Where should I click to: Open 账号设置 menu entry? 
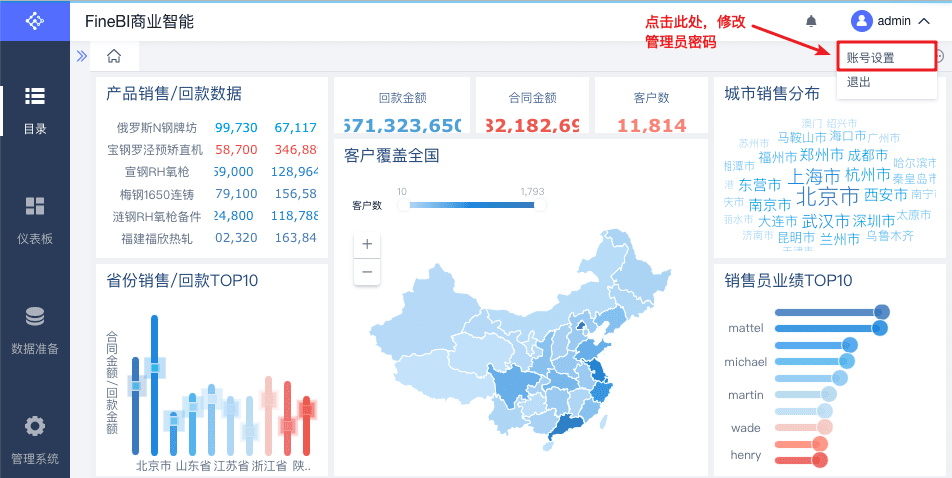886,58
